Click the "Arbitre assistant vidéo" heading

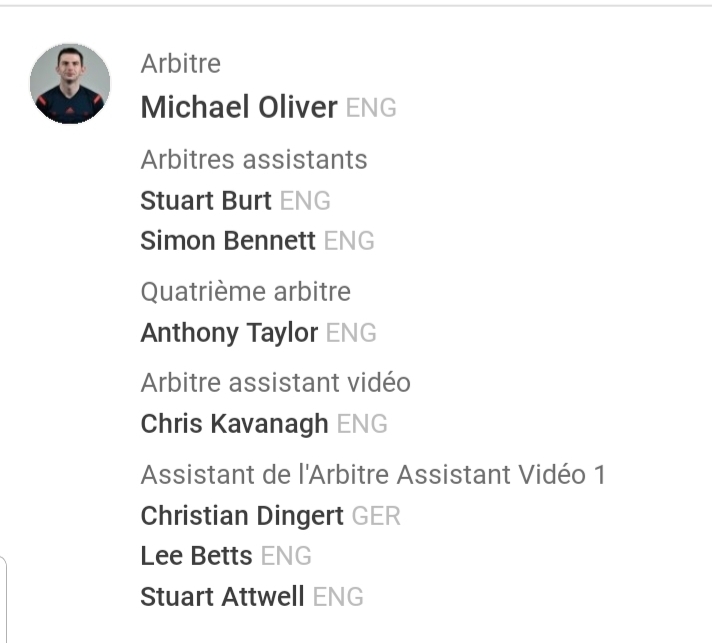click(275, 383)
